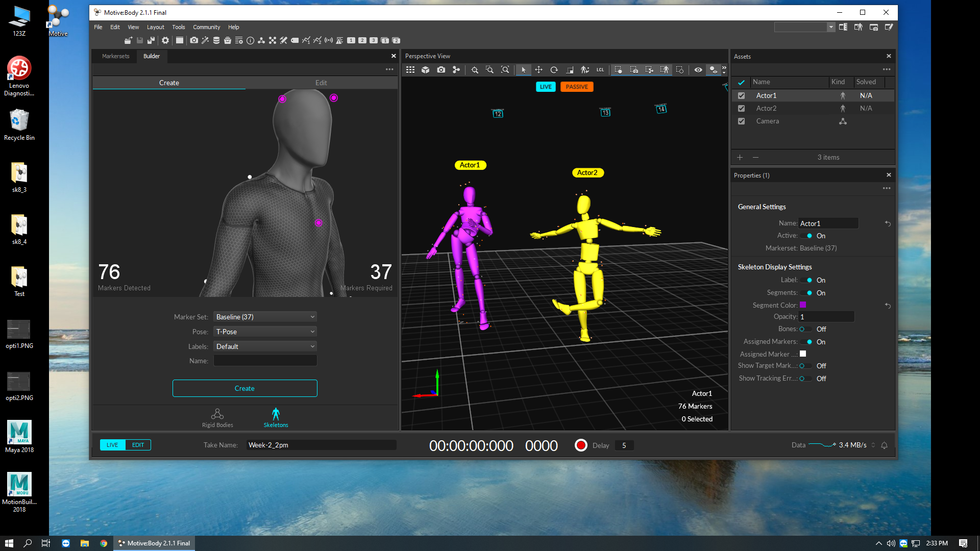Viewport: 980px width, 551px height.
Task: Click the Take Name input field
Action: tap(321, 445)
